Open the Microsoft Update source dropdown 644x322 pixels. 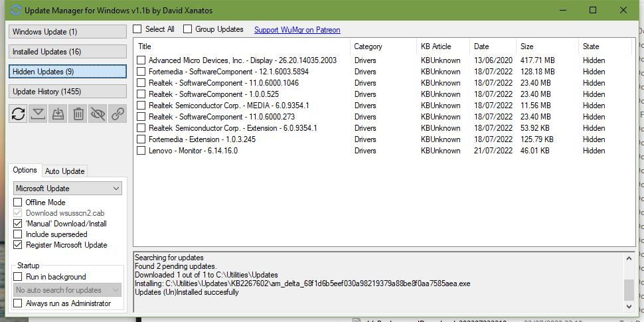point(68,189)
